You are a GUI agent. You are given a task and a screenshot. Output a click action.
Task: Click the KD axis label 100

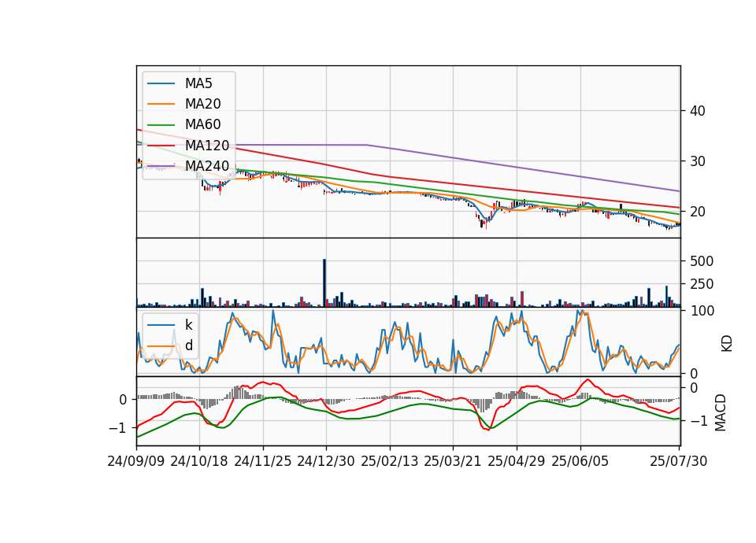click(702, 312)
